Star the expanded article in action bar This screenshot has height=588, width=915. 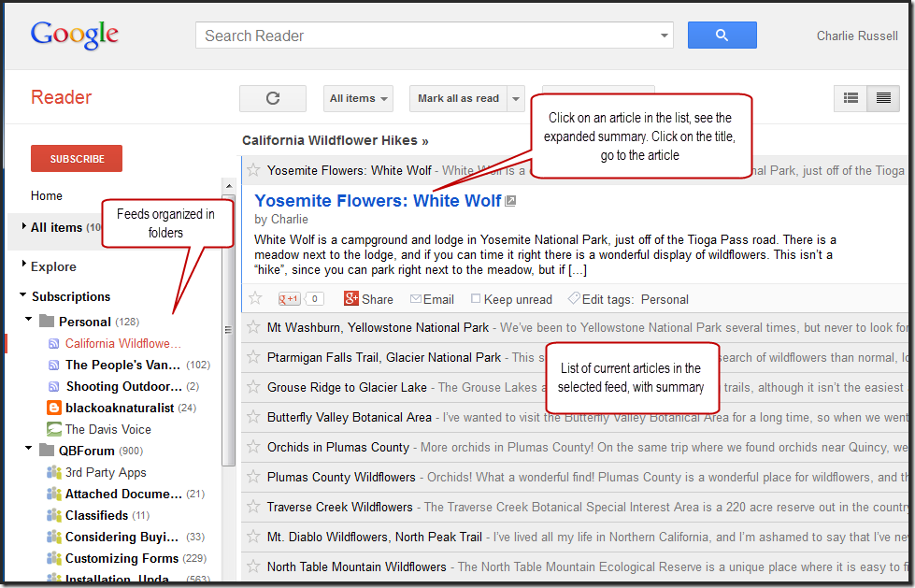(x=255, y=298)
